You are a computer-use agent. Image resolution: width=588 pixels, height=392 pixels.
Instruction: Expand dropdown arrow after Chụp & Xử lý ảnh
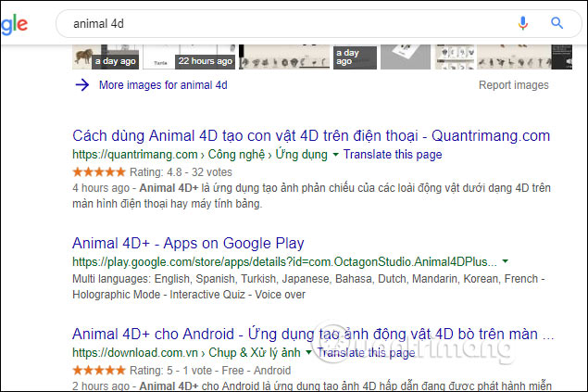pos(308,352)
